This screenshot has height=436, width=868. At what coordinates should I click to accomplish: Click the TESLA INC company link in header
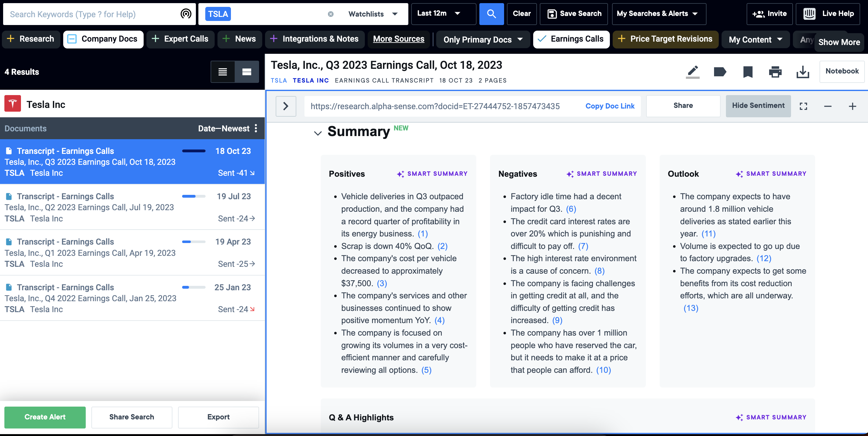(311, 80)
